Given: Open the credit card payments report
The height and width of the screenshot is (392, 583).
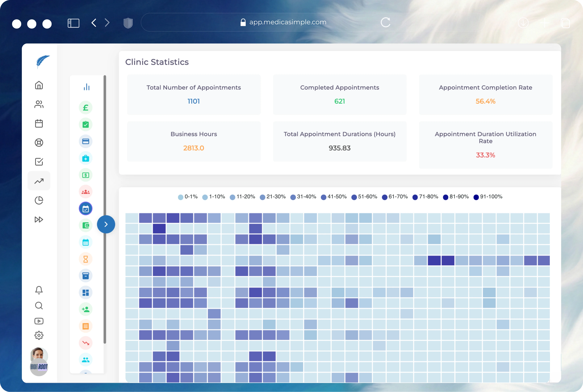Looking at the screenshot, I should pos(86,141).
